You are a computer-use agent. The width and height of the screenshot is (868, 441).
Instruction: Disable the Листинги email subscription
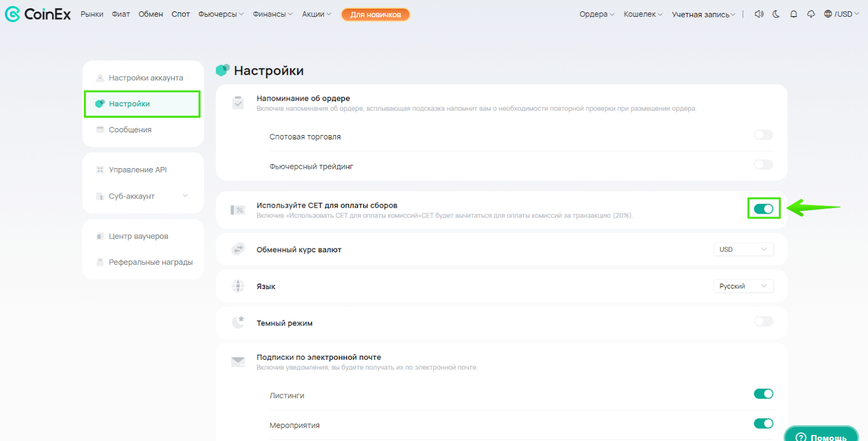pos(763,394)
